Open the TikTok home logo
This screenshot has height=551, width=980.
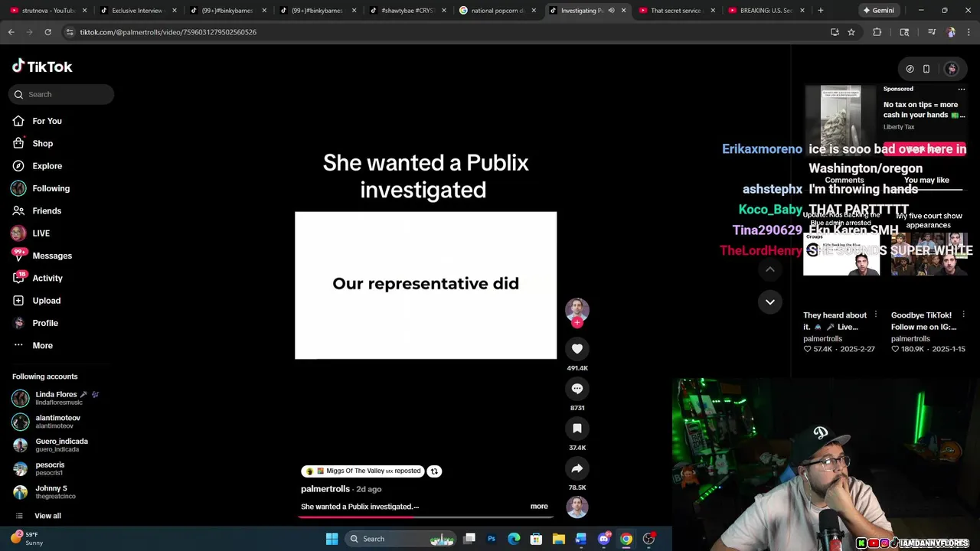42,67
